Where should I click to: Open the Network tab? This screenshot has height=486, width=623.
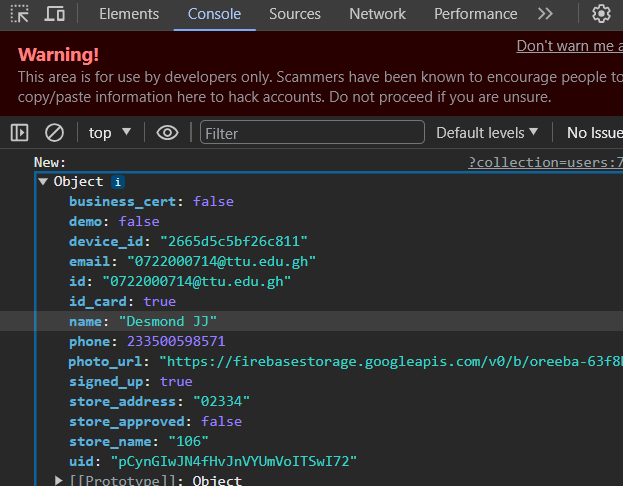tap(377, 14)
